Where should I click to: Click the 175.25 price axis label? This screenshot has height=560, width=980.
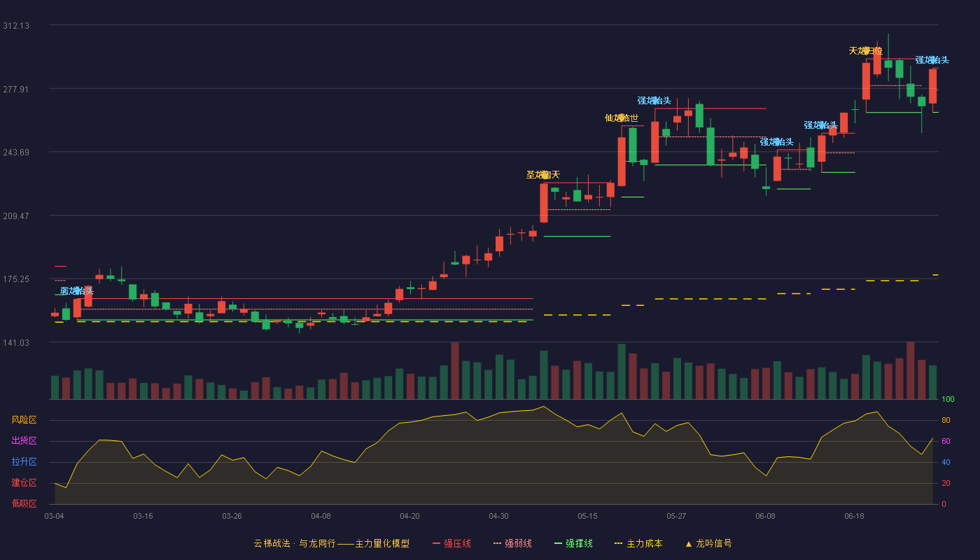click(16, 279)
